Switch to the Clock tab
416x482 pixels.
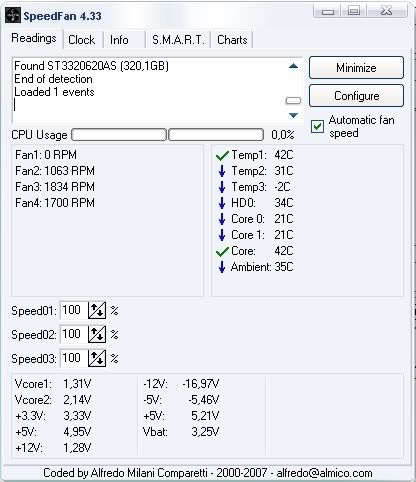tap(82, 40)
